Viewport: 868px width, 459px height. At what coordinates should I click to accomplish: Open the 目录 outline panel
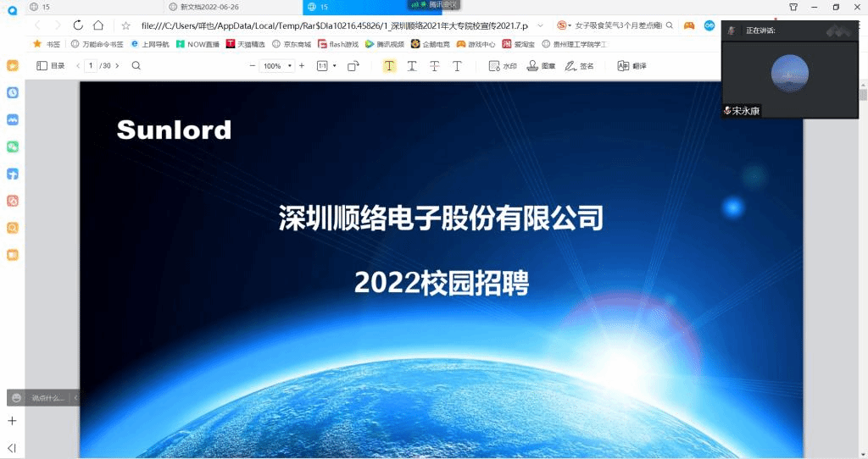(51, 66)
